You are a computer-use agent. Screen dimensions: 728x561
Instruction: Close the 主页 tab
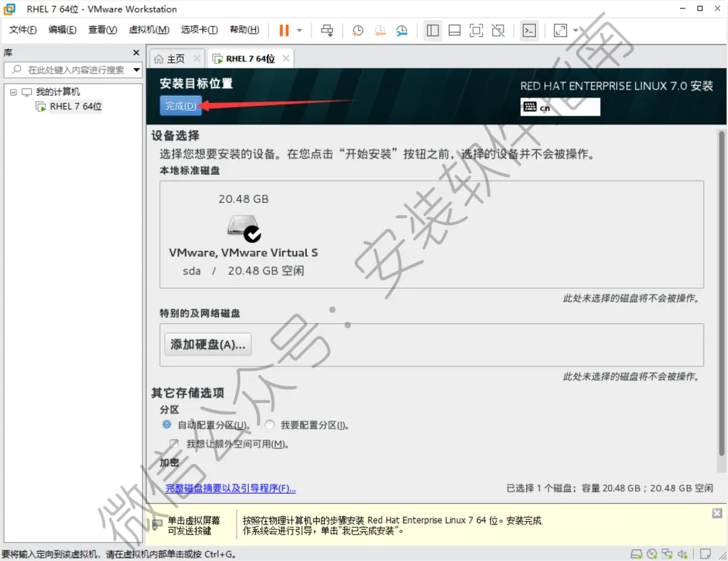197,59
